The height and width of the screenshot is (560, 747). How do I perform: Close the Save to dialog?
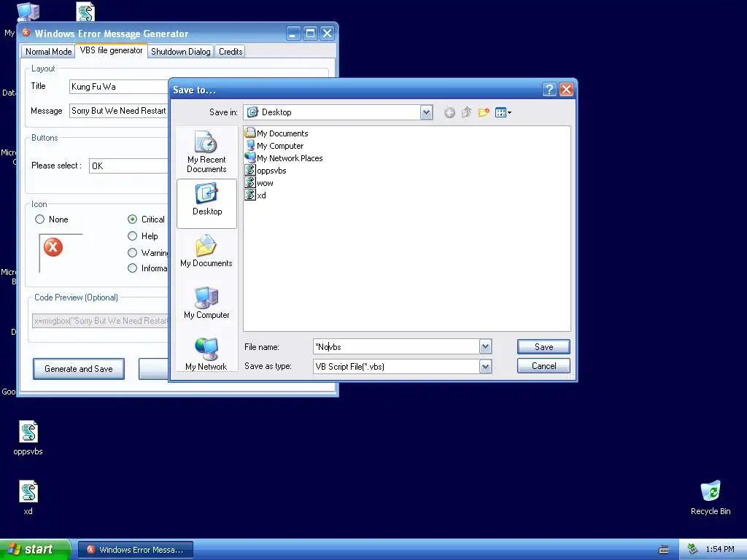(566, 90)
